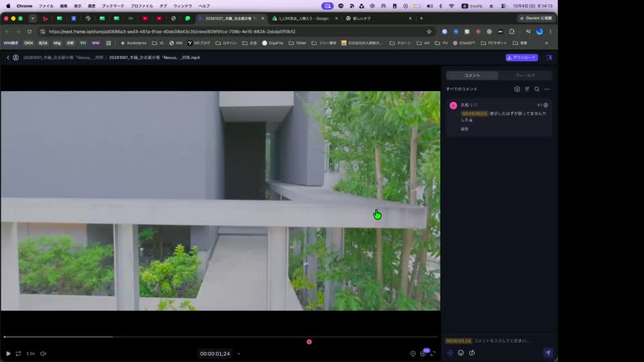Open the ファイル menu in the menu bar
The width and height of the screenshot is (644, 362).
tap(46, 6)
